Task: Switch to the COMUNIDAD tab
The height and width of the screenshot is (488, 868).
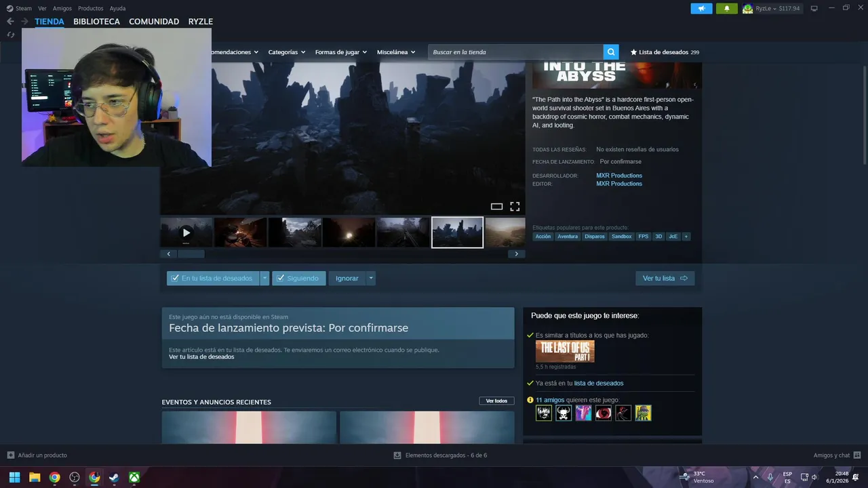Action: [154, 22]
